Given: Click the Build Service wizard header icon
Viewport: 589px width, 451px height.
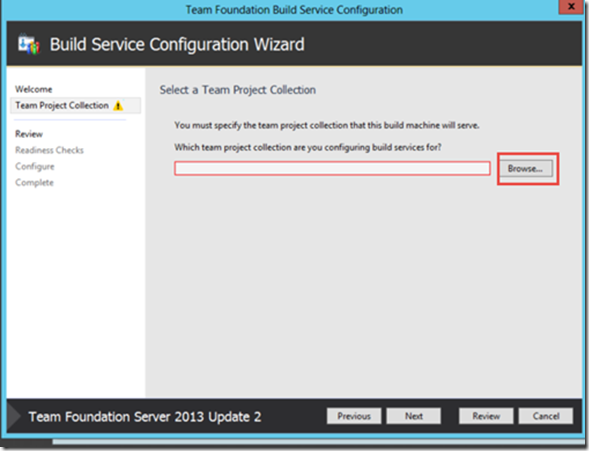Looking at the screenshot, I should coord(29,44).
